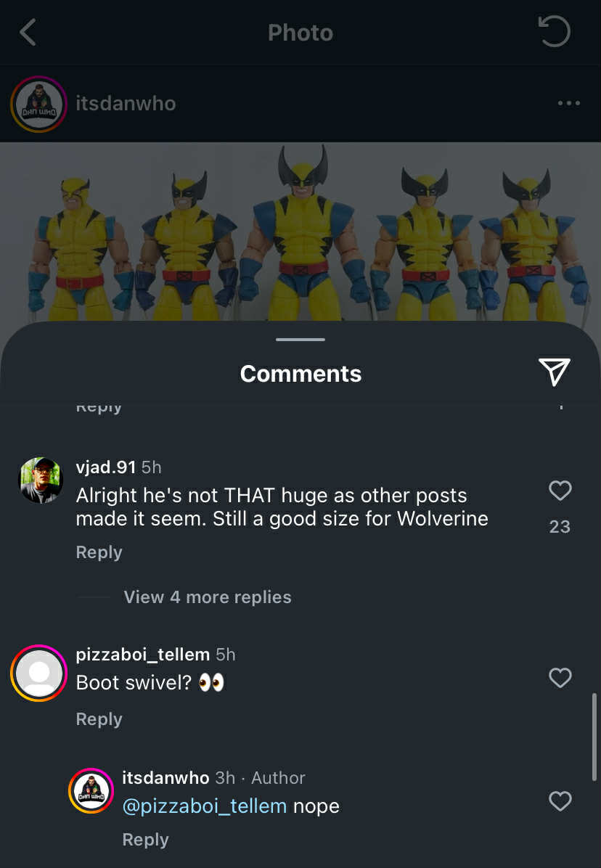The width and height of the screenshot is (601, 868).
Task: Tap the Wolverine figures photo
Action: (300, 232)
